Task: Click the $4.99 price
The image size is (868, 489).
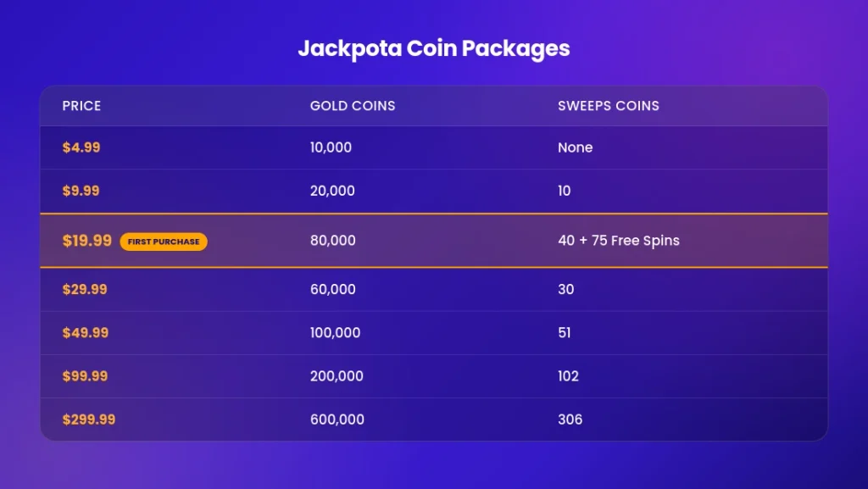Action: tap(81, 147)
